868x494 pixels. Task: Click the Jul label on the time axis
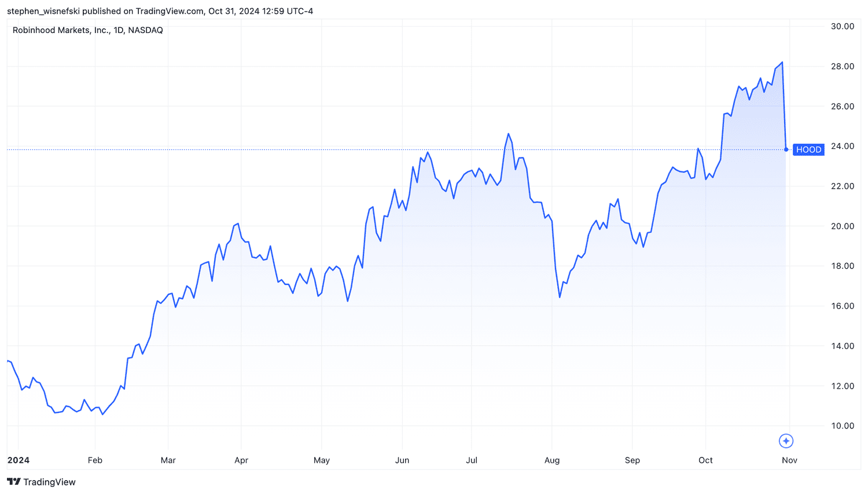[472, 460]
